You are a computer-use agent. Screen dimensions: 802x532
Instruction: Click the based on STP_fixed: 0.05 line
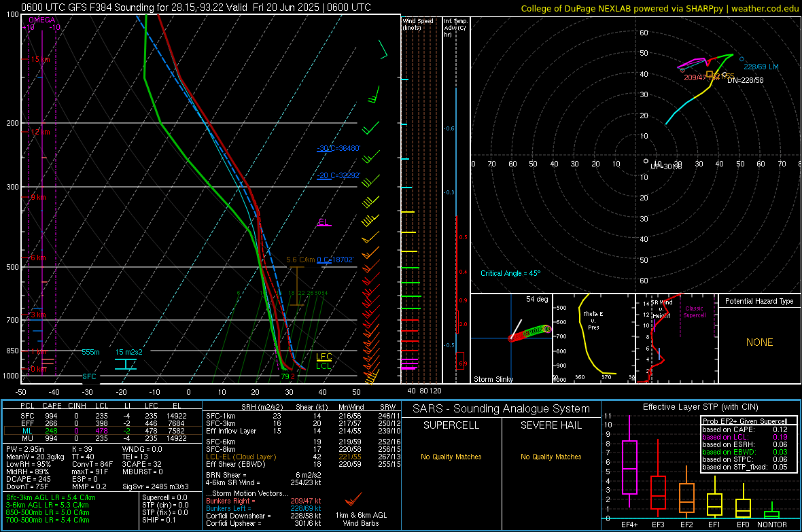point(745,467)
